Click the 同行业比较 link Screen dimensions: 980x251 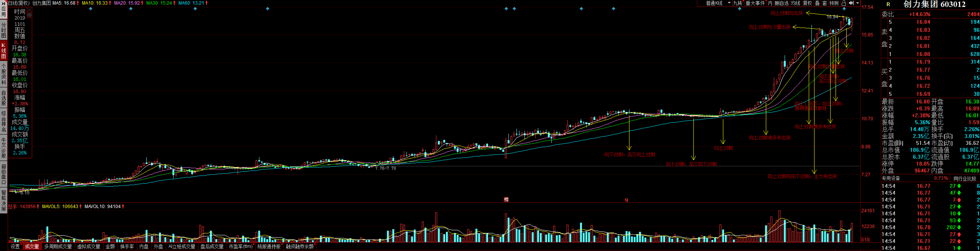point(964,178)
